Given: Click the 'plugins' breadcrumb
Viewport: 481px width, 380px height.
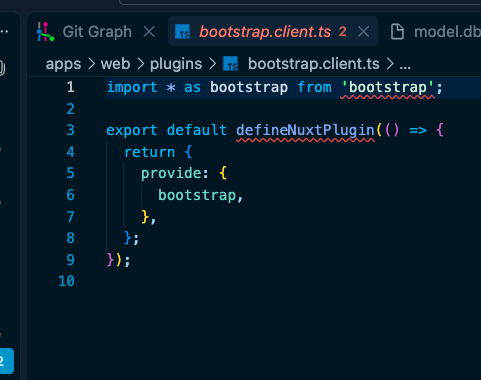Looking at the screenshot, I should click(176, 64).
